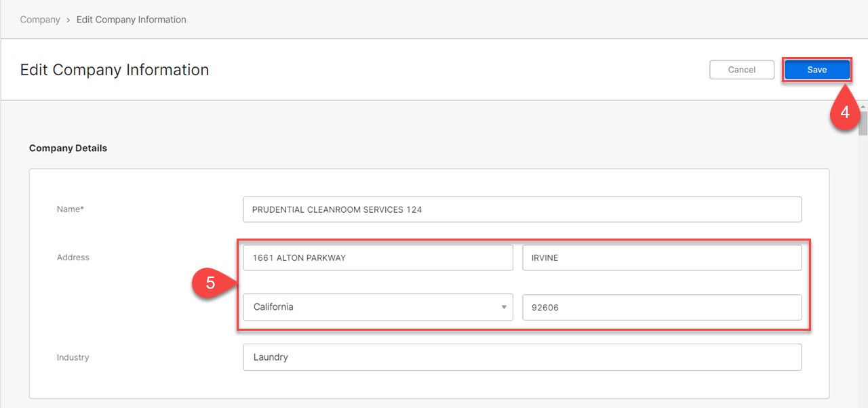
Task: Click the zip code field 92606
Action: point(662,307)
